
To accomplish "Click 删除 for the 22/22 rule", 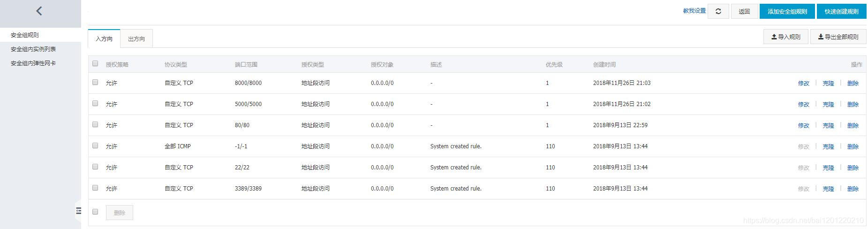I will pos(853,168).
